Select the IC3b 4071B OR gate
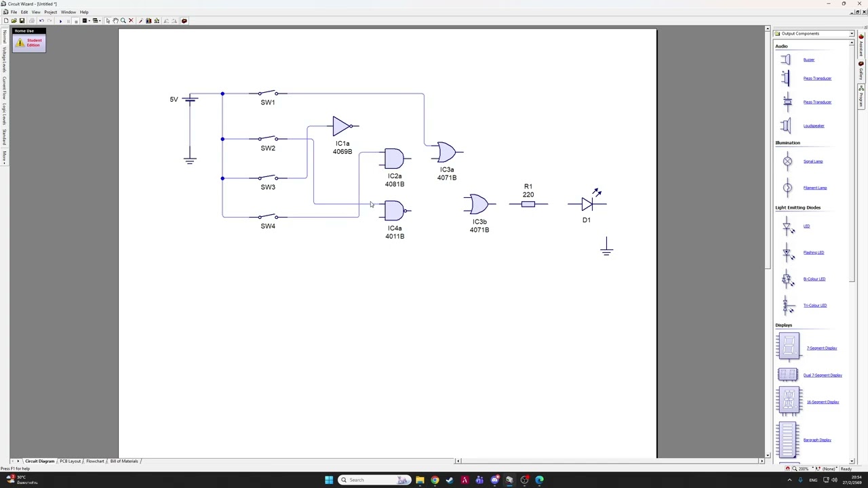This screenshot has height=488, width=868. coord(479,204)
